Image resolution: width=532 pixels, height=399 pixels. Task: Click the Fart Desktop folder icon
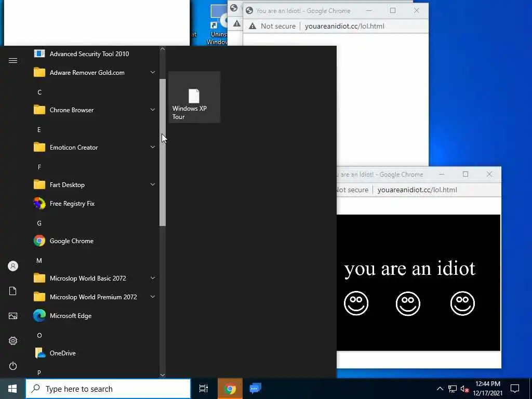click(x=39, y=184)
